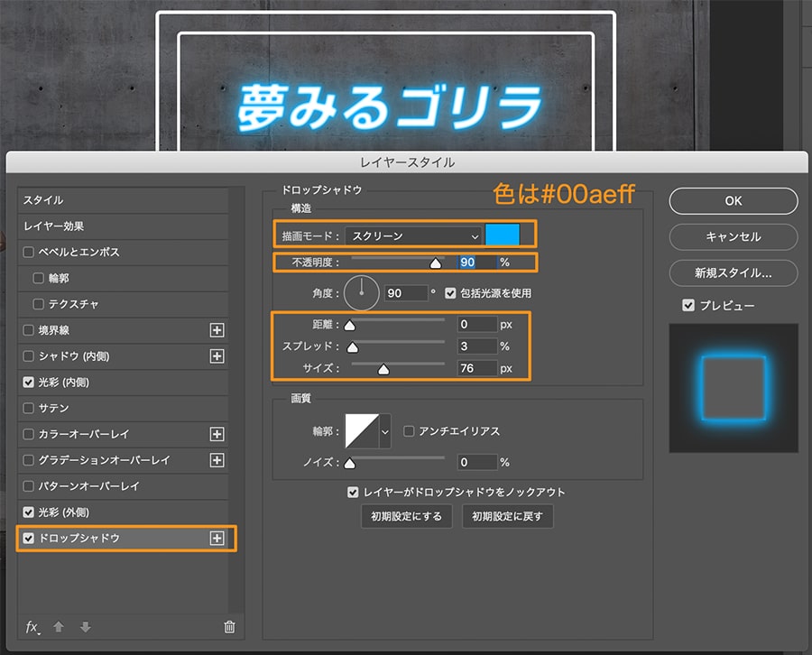
Task: Click the スプレッド value field
Action: coord(477,346)
